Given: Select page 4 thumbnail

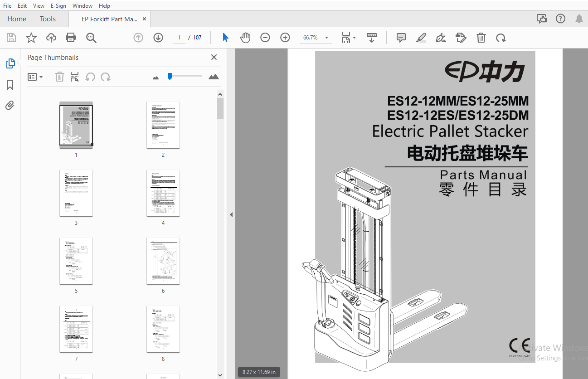Looking at the screenshot, I should (163, 193).
